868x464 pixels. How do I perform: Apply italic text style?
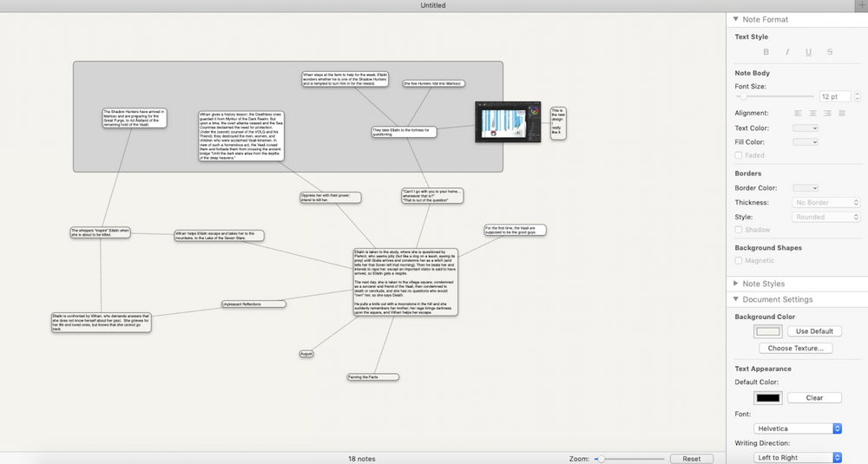787,52
